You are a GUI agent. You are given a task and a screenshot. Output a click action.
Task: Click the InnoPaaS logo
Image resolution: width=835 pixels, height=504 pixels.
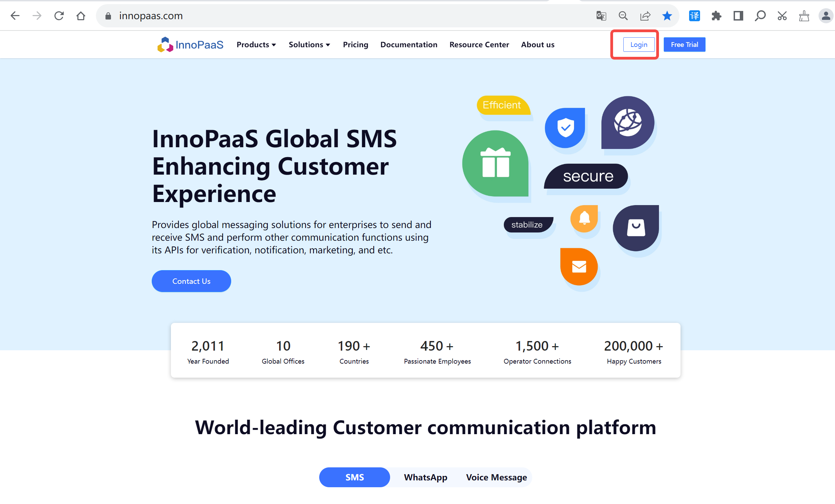point(190,45)
